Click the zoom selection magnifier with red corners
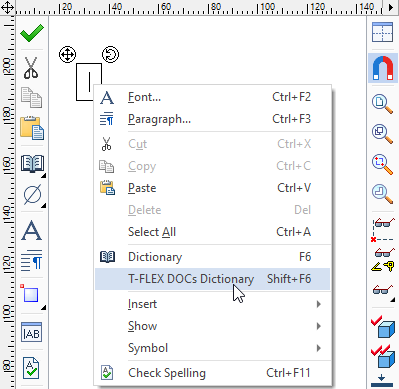 tap(382, 164)
